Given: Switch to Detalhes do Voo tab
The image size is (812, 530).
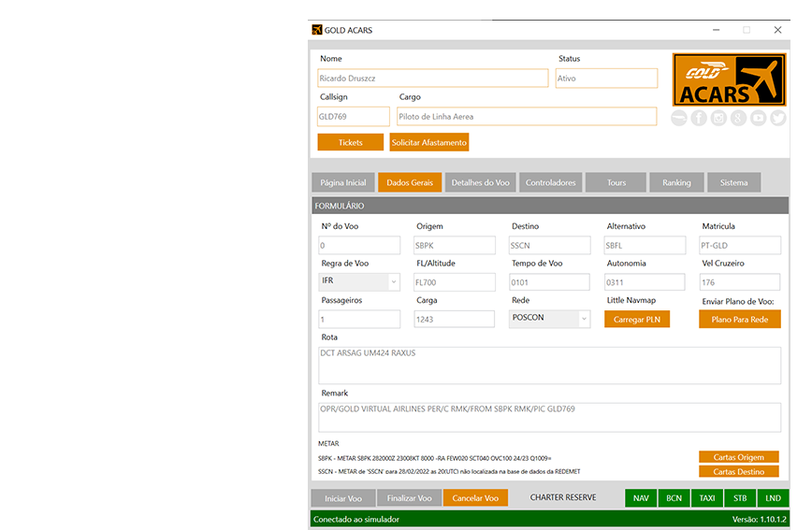Looking at the screenshot, I should pyautogui.click(x=481, y=182).
